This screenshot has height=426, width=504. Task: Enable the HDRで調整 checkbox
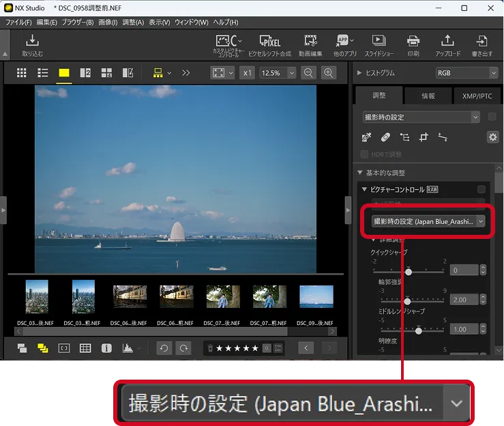365,154
